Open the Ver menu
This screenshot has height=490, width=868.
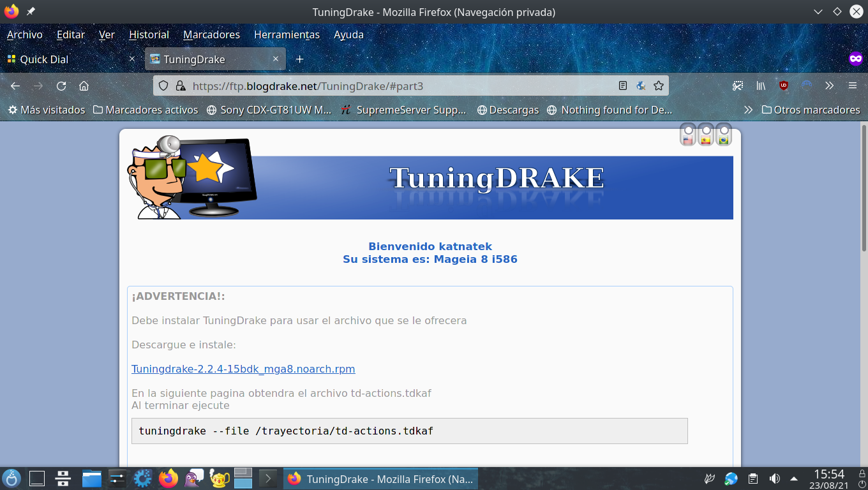[x=107, y=34]
